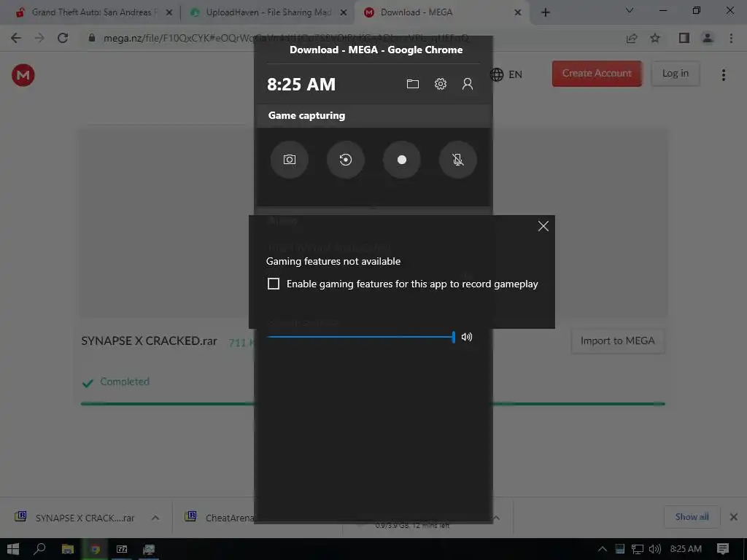Open Game Bar settings gear
This screenshot has height=560, width=747.
click(440, 85)
